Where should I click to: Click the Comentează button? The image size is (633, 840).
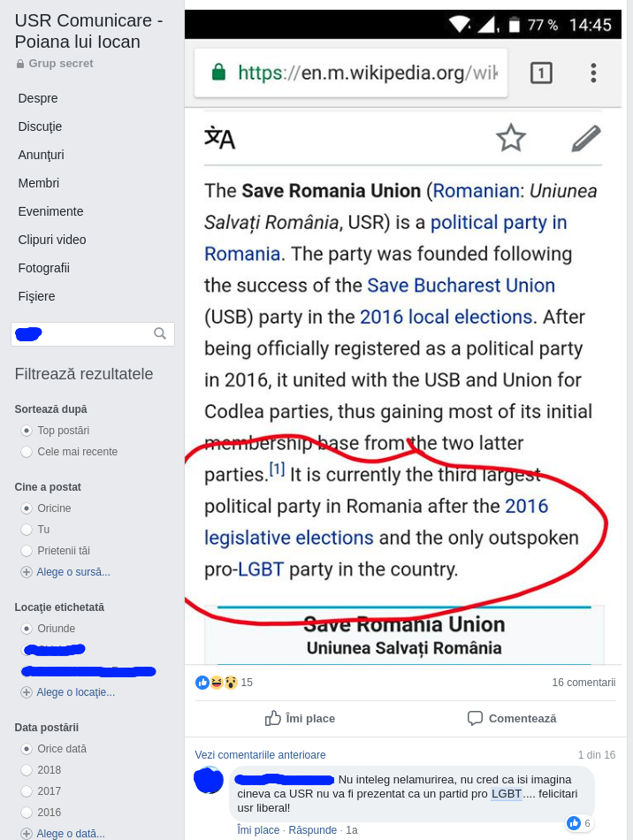(x=512, y=718)
